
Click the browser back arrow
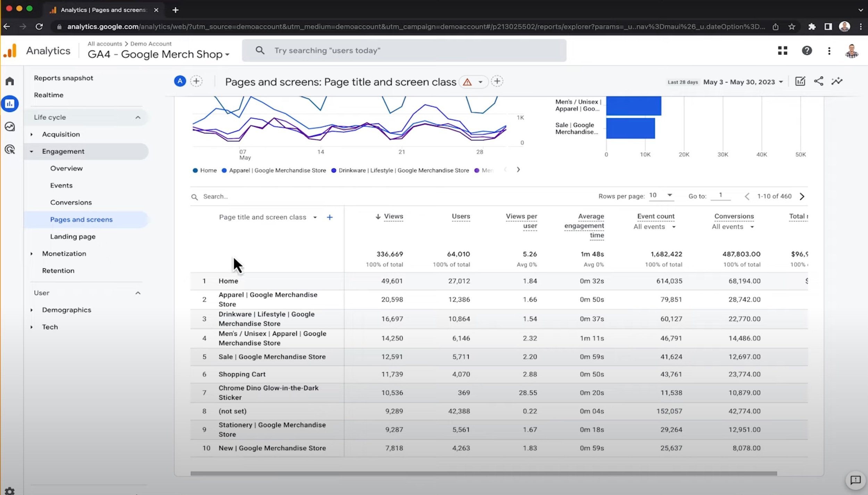pyautogui.click(x=7, y=27)
